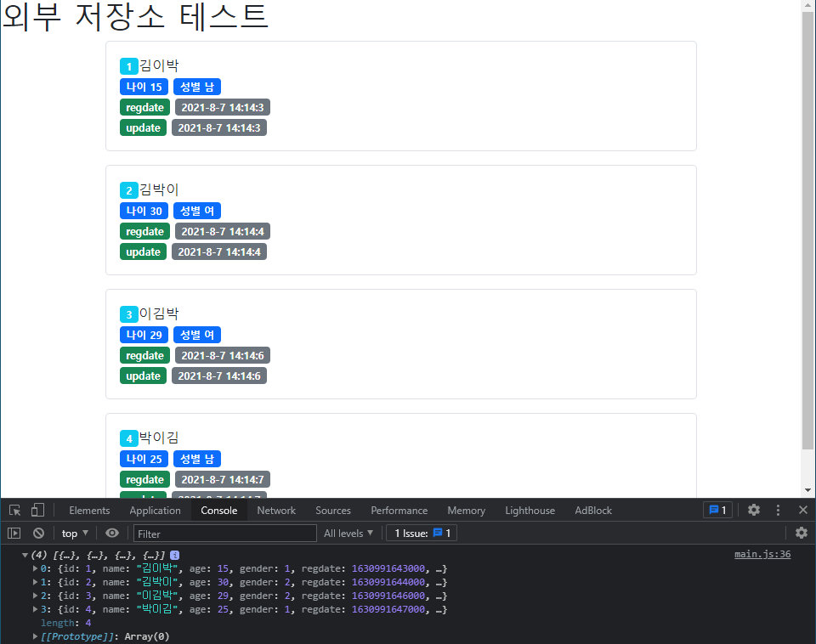Open DevTools settings gear
The width and height of the screenshot is (816, 644).
click(753, 510)
